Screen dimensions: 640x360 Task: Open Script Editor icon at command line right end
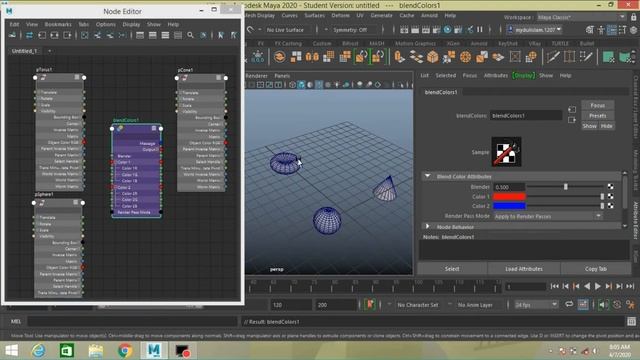[x=631, y=322]
